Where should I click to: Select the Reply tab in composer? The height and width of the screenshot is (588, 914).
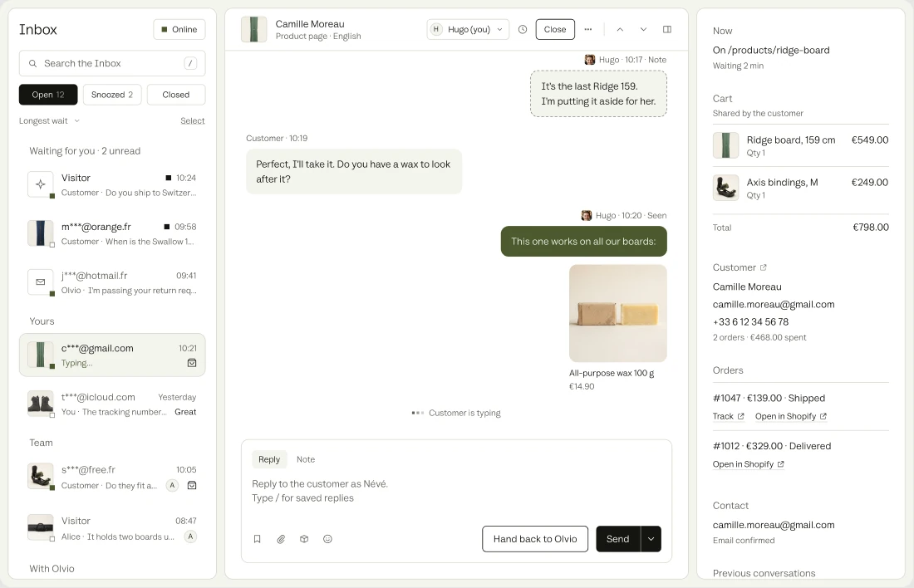tap(269, 459)
